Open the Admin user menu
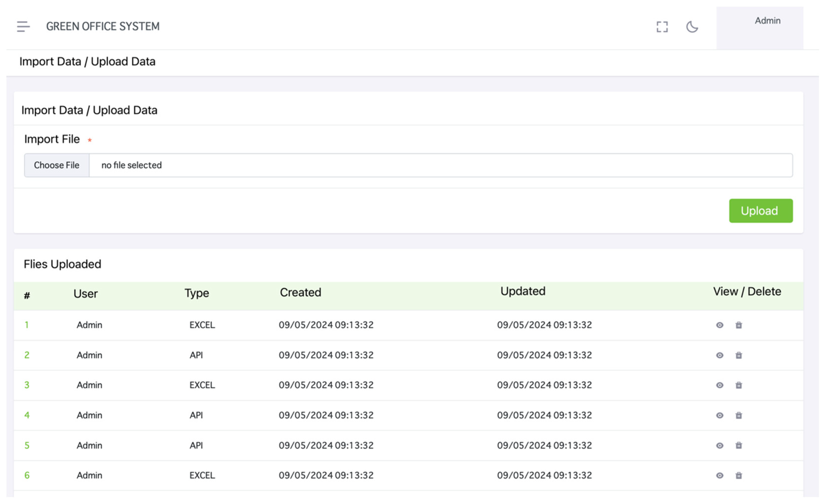The image size is (824, 504). [767, 21]
